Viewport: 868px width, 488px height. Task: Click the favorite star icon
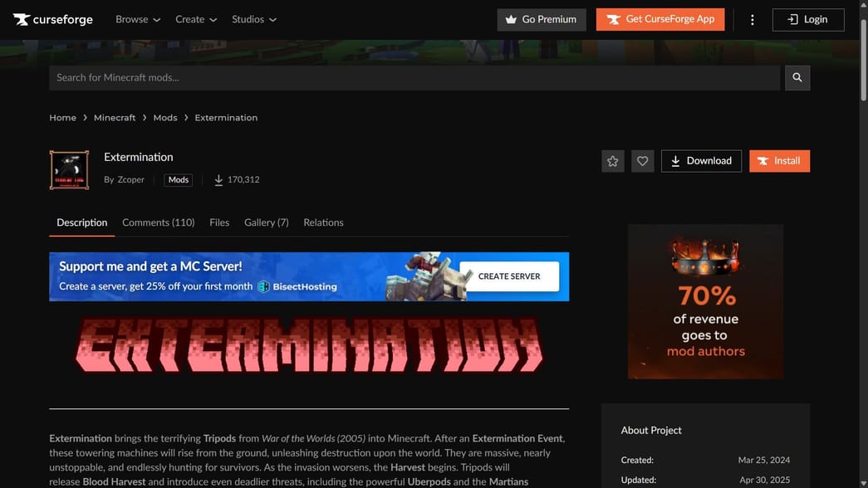[x=612, y=160]
